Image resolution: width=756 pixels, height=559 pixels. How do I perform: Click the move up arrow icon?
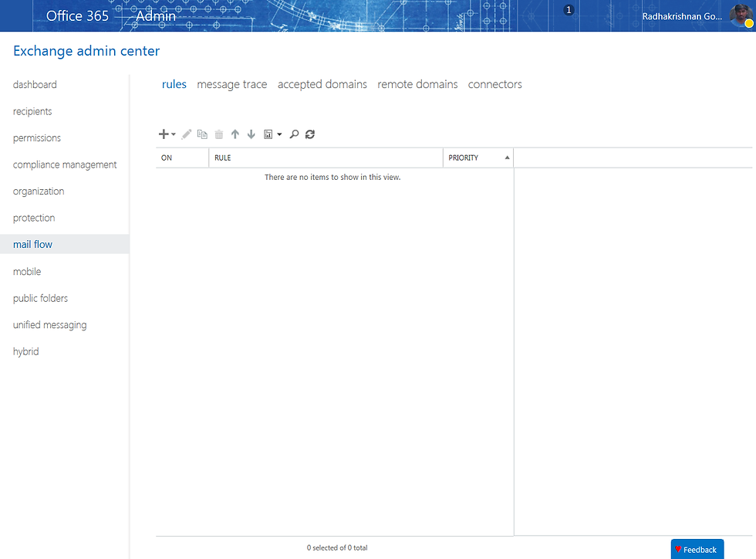[235, 134]
